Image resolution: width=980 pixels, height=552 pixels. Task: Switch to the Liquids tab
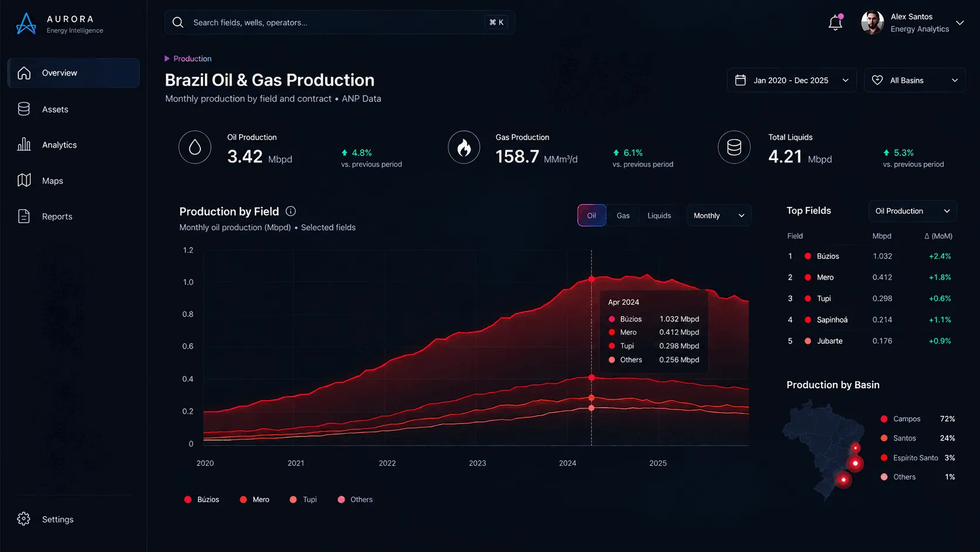click(x=659, y=215)
